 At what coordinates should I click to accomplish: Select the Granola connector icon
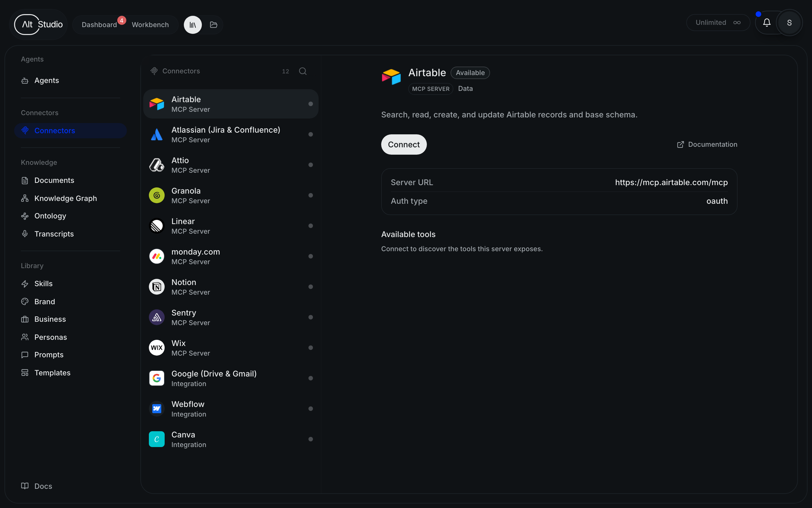(x=157, y=196)
